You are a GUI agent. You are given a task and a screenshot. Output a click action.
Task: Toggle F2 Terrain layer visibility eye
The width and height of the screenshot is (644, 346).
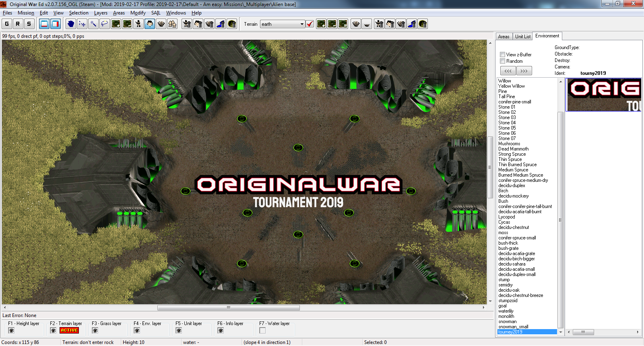coord(53,331)
